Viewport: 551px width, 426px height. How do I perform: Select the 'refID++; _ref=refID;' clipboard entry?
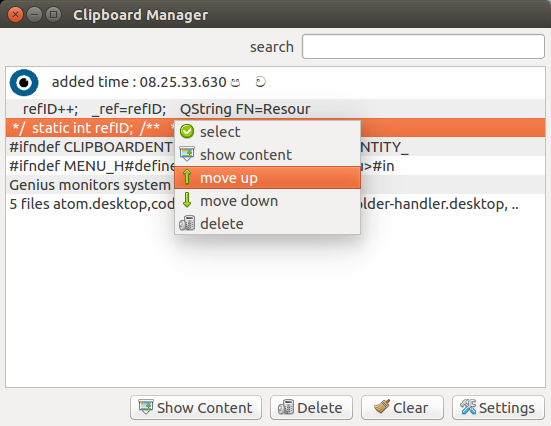pos(276,109)
